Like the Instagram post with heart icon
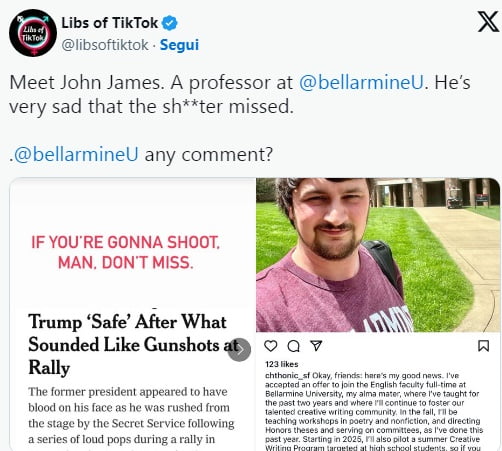Screen dimensions: 502x451 point(271,346)
